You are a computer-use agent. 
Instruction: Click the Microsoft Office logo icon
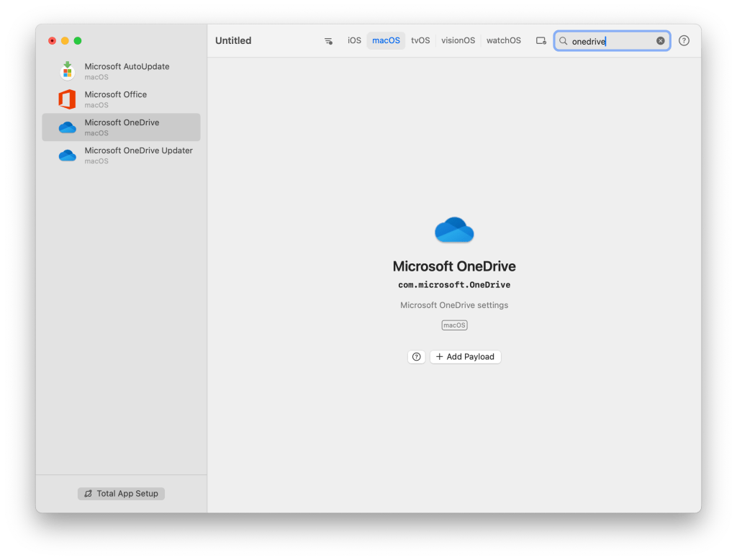67,99
